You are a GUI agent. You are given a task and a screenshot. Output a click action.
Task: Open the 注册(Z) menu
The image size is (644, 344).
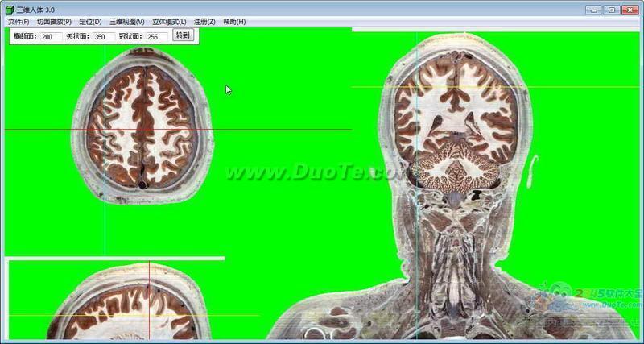pyautogui.click(x=204, y=22)
